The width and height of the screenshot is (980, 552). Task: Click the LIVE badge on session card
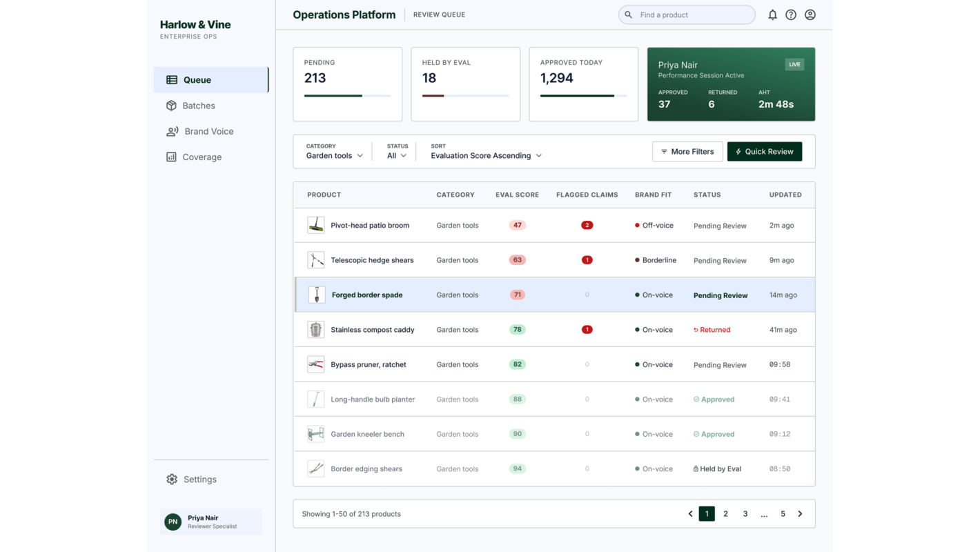click(795, 65)
